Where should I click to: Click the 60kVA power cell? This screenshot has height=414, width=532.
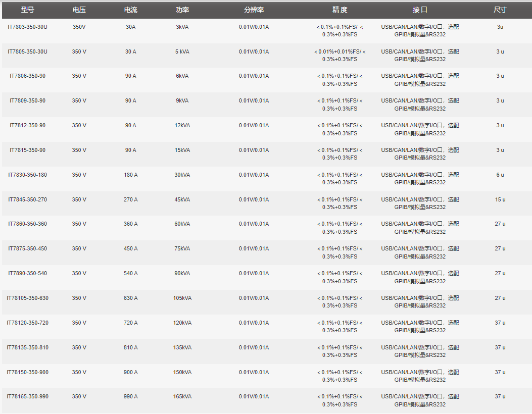point(182,224)
